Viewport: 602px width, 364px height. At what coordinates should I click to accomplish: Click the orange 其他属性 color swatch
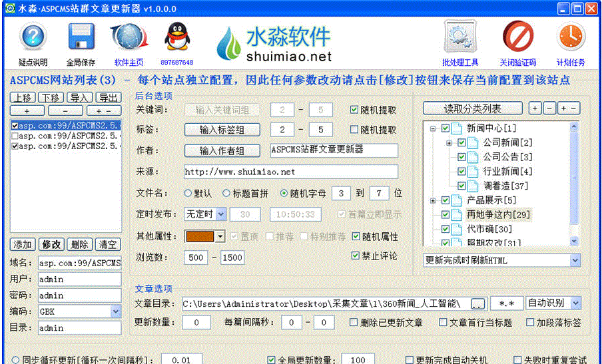[x=200, y=236]
